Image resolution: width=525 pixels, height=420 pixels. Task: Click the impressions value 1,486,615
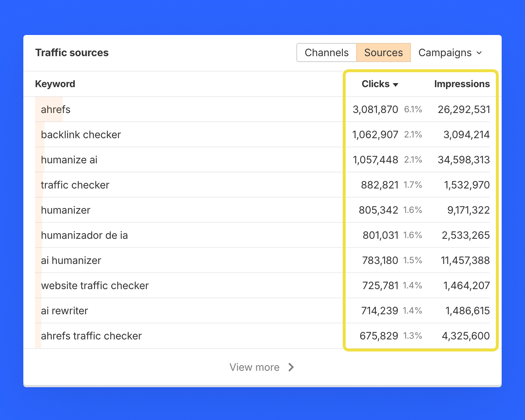468,311
